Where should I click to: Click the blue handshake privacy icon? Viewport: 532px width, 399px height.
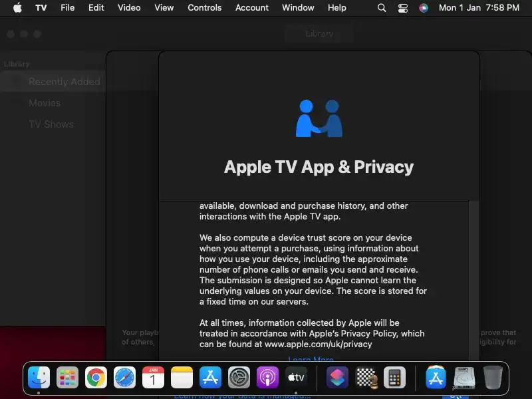tap(319, 118)
